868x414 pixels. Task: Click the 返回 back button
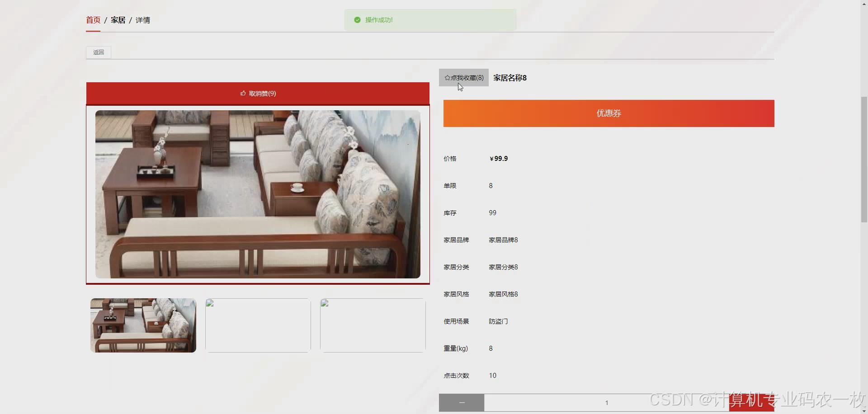[x=99, y=52]
